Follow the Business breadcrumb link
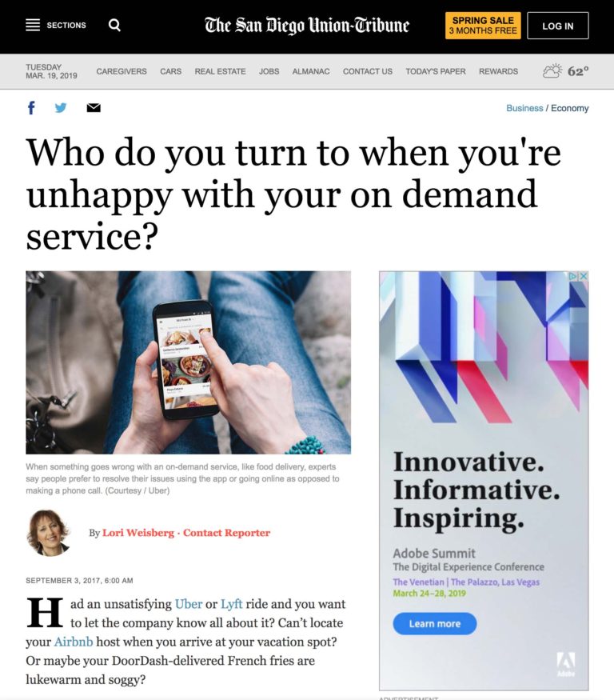614x700 pixels. [524, 108]
